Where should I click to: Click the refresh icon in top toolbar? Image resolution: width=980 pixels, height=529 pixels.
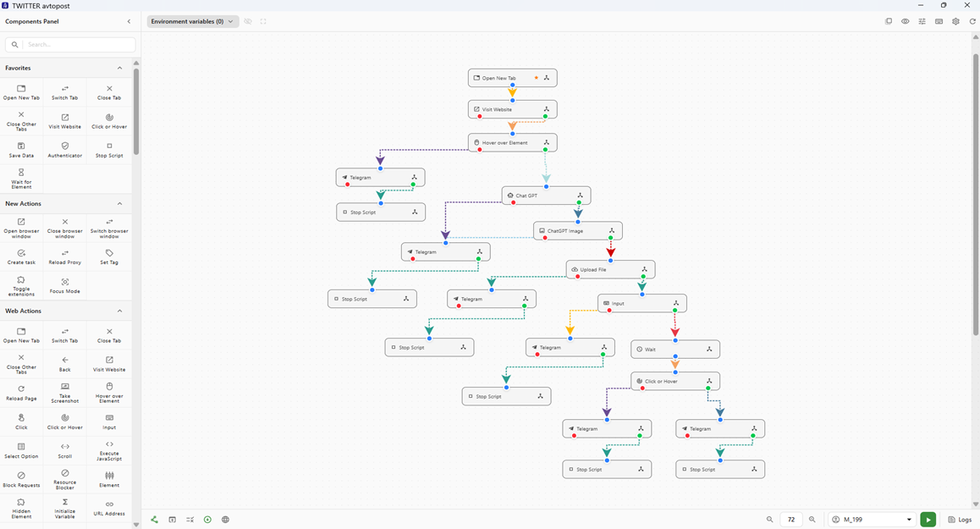click(972, 21)
